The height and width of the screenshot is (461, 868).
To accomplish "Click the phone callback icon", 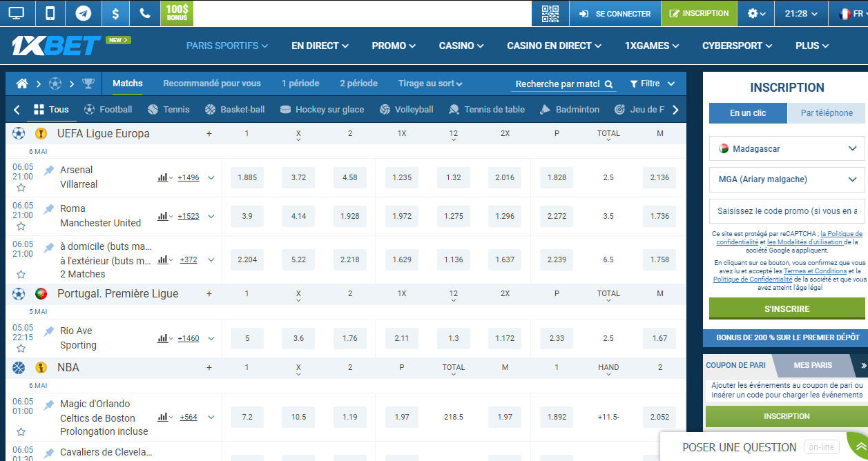I will coord(144,13).
